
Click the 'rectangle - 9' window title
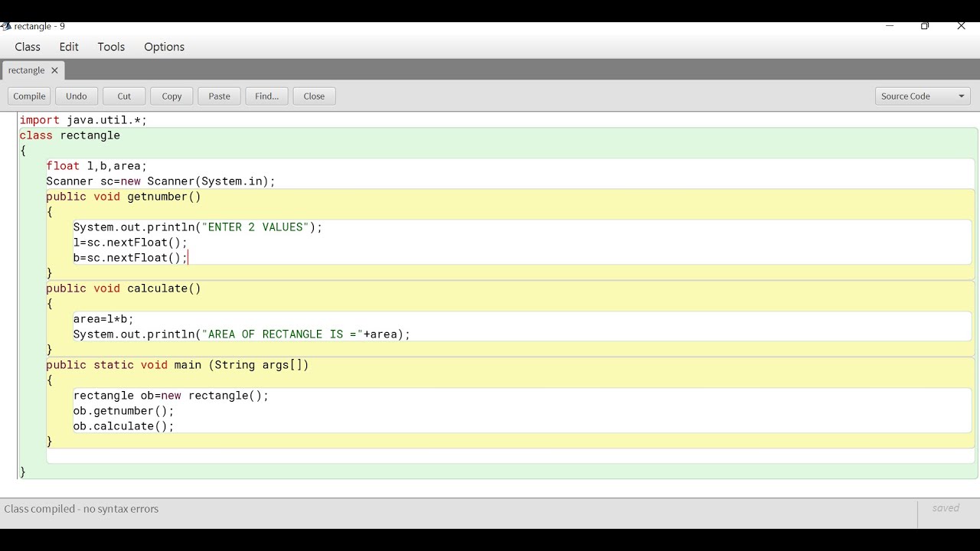tap(40, 27)
